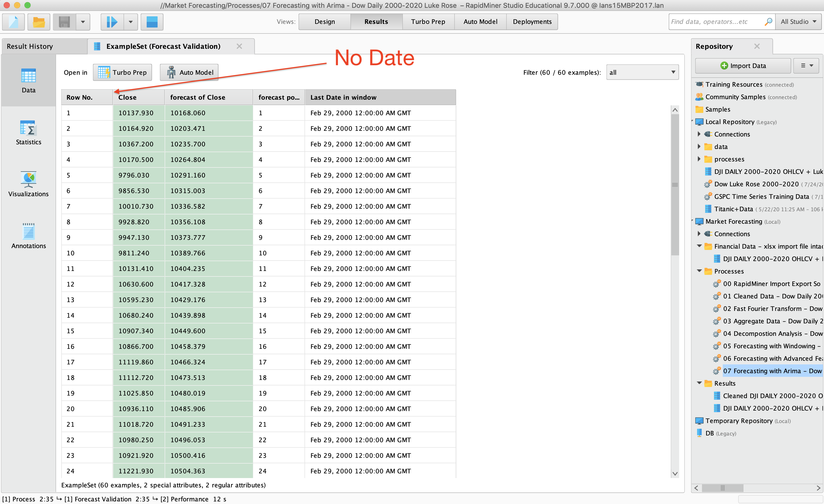Click the Import Data button
This screenshot has height=504, width=824.
coord(743,66)
